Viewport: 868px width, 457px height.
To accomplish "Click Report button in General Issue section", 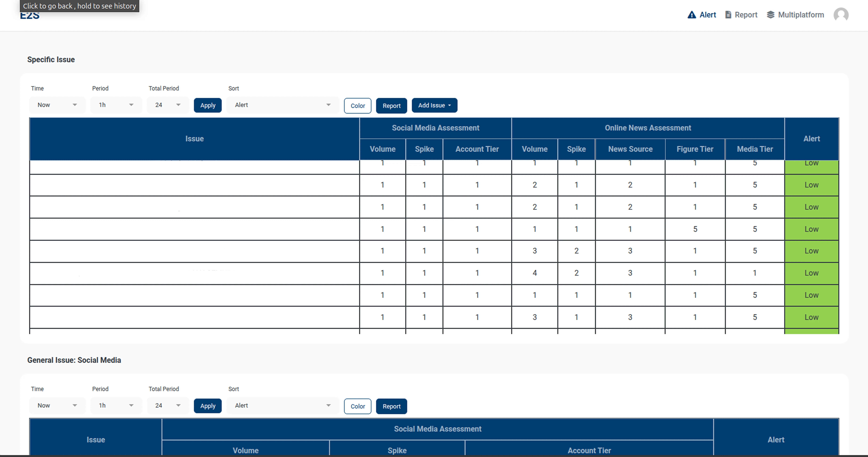I will (392, 406).
